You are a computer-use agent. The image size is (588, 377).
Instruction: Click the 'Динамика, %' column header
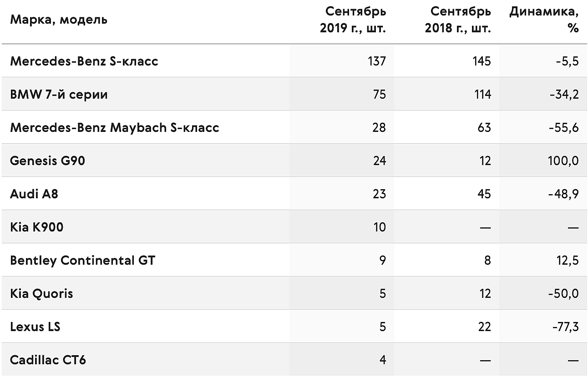(544, 20)
